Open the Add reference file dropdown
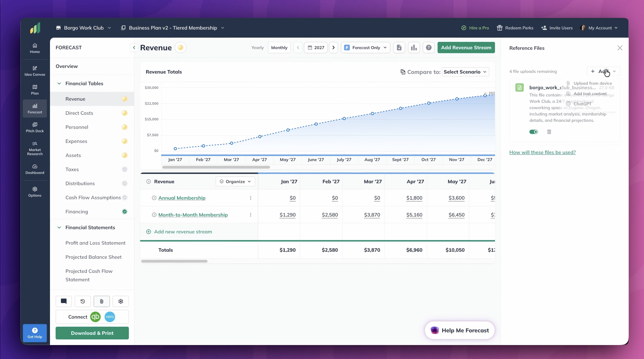This screenshot has height=359, width=644. [x=603, y=71]
